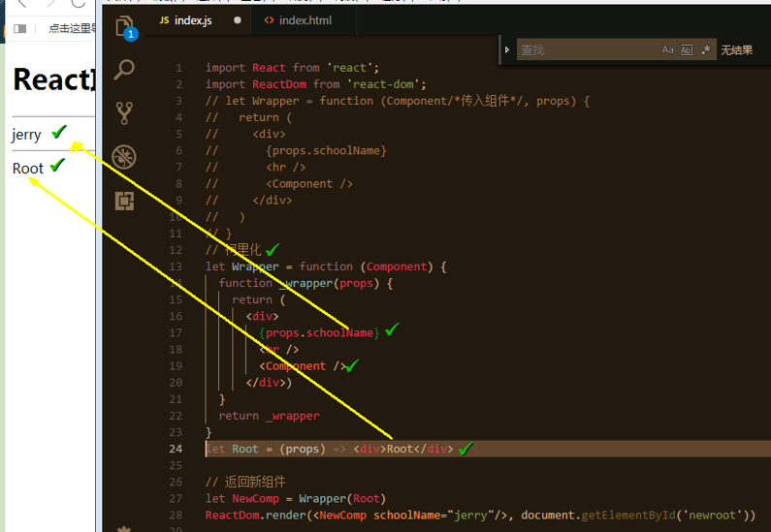Expand the replace field in find widget
771x532 pixels.
[507, 49]
